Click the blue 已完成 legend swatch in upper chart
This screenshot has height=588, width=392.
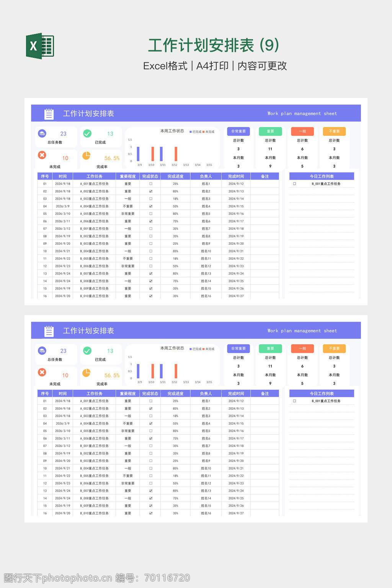191,132
